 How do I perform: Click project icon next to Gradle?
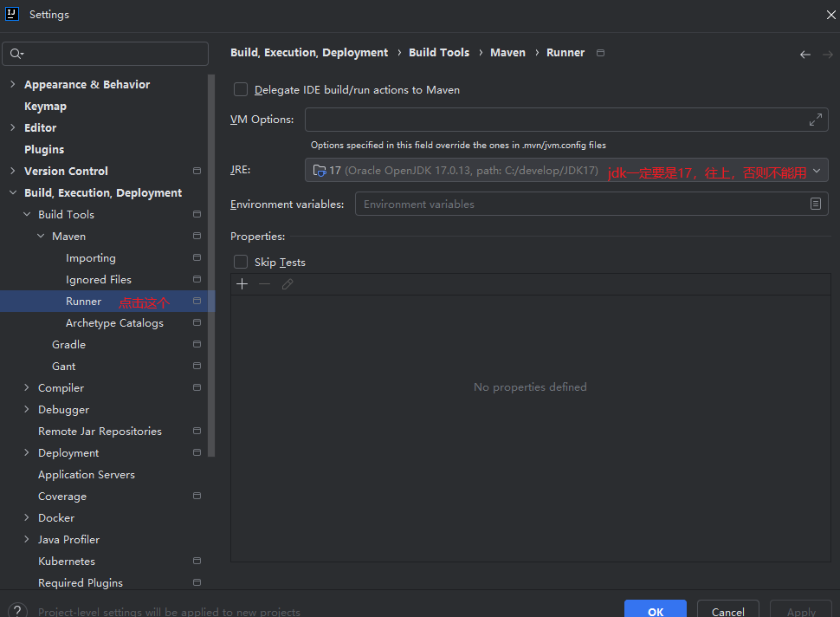click(197, 344)
